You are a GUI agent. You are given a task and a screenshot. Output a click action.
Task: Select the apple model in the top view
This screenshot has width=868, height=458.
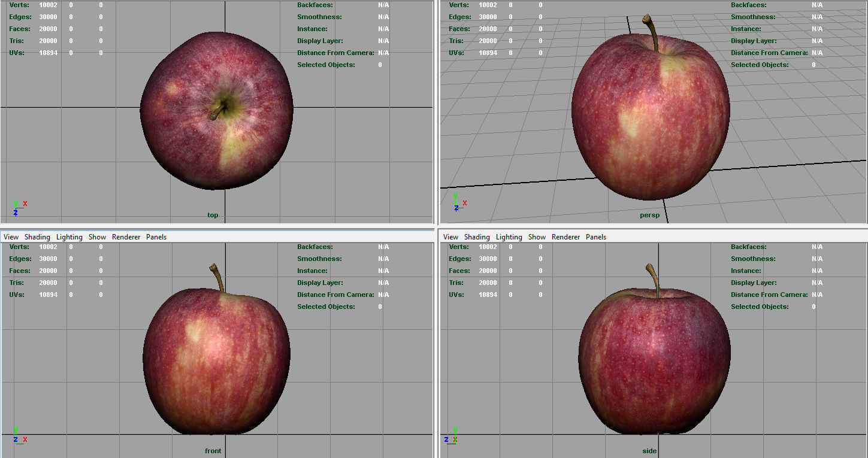[217, 110]
